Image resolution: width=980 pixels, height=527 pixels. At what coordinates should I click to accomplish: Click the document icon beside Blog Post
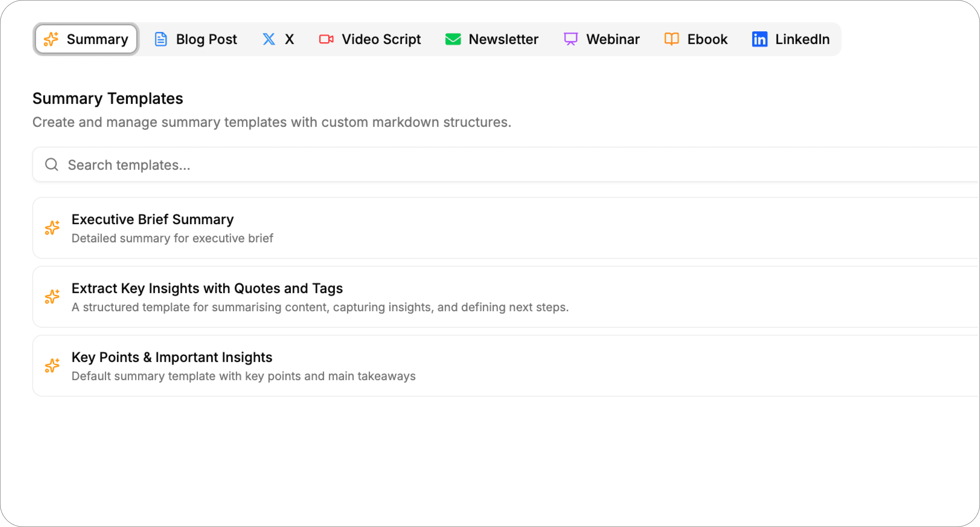161,39
